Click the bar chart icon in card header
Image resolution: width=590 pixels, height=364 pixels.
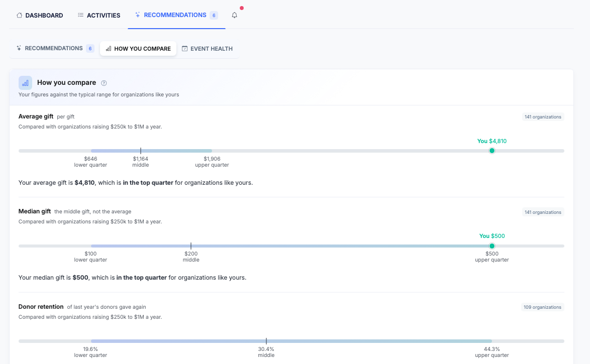click(x=25, y=83)
